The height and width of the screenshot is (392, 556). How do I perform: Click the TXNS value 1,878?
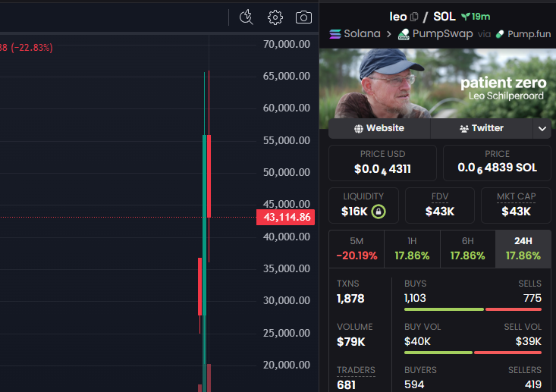(x=350, y=299)
